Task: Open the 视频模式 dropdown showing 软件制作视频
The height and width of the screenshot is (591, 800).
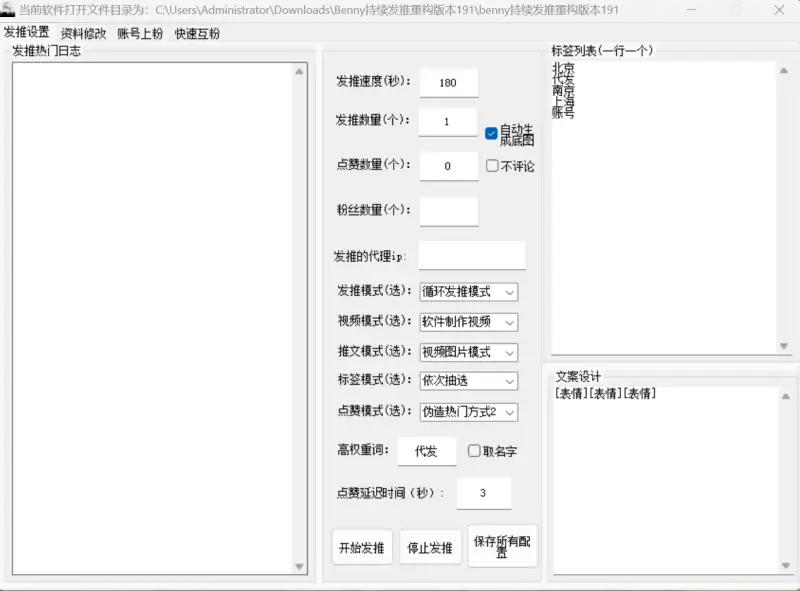Action: 470,322
